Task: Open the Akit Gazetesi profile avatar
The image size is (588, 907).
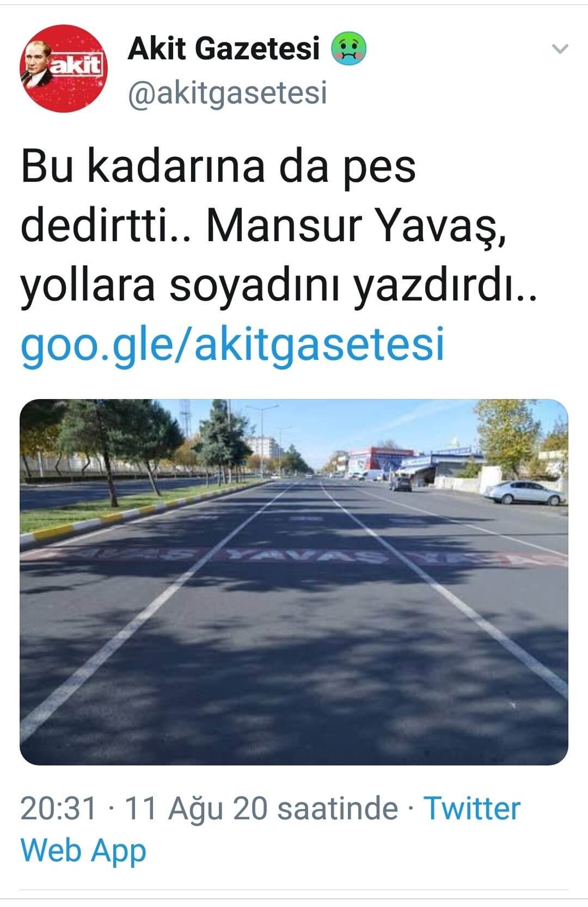Action: pyautogui.click(x=64, y=69)
